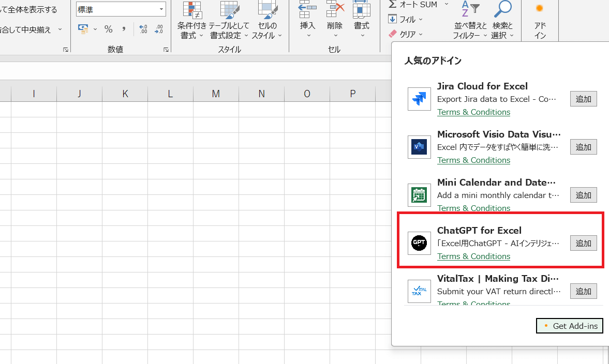Select column M header

tap(216, 94)
